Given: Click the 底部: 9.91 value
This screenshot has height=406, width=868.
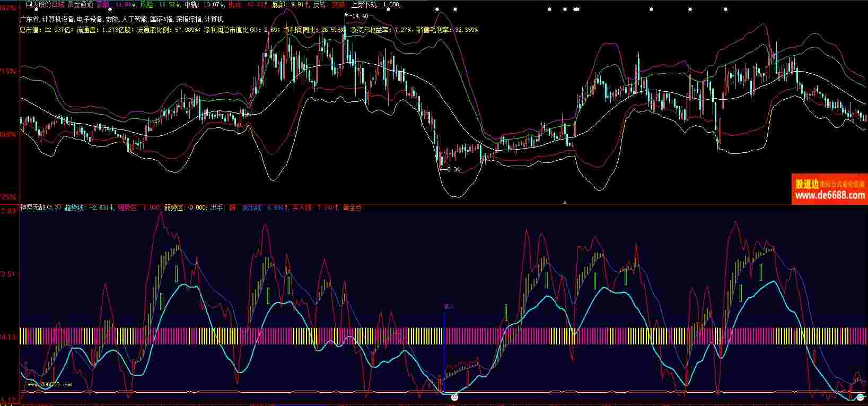Looking at the screenshot, I should pyautogui.click(x=290, y=4).
